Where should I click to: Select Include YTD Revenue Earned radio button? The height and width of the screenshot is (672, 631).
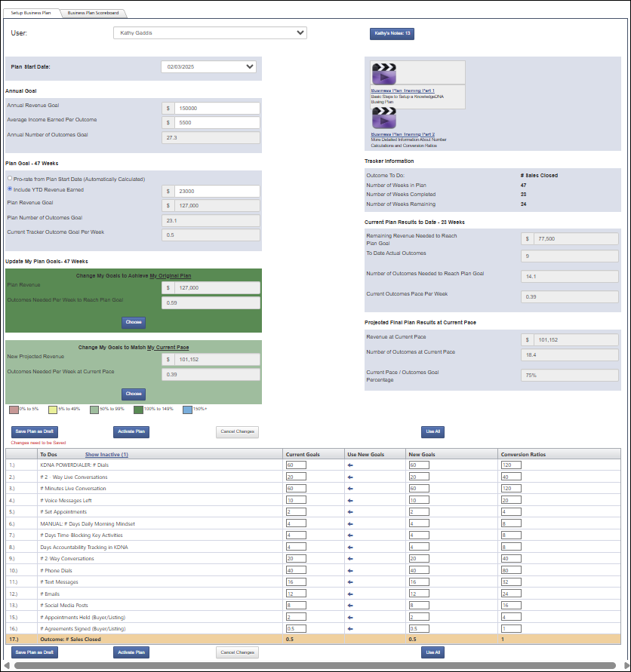point(9,190)
